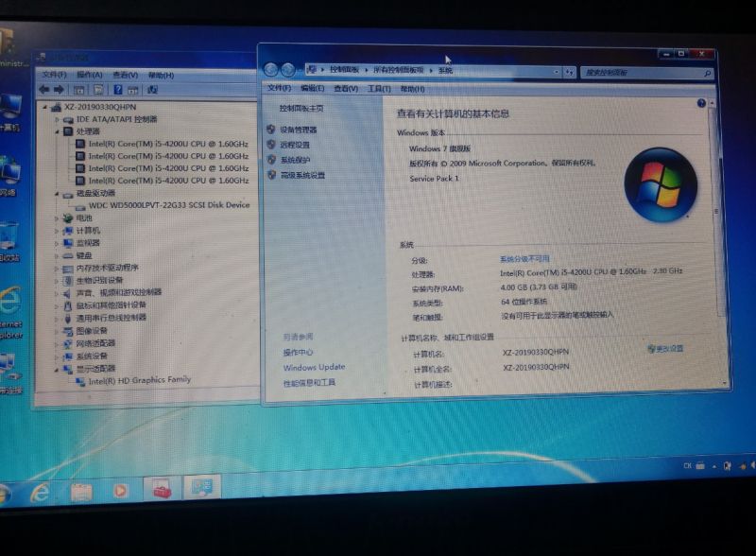Toggle the console tree pane in Device Manager

[78, 90]
